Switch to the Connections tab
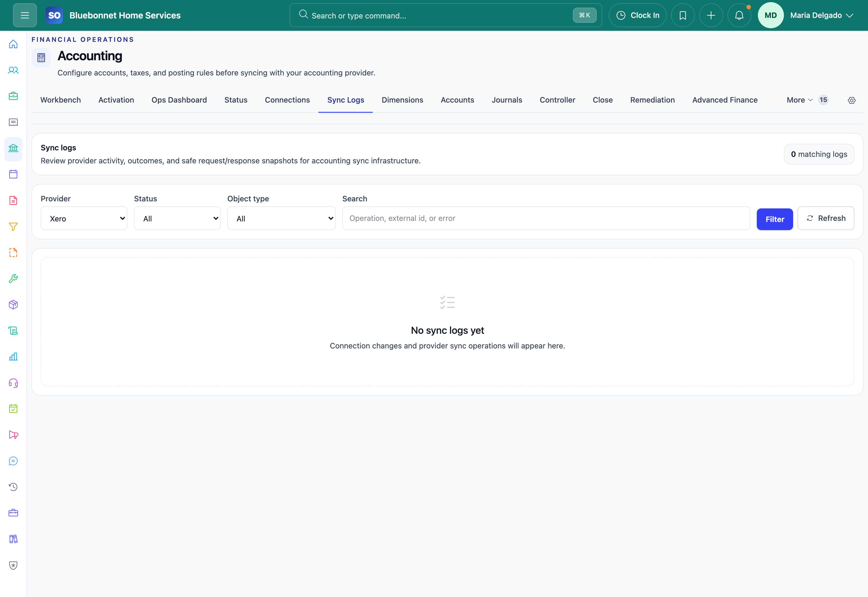The image size is (868, 597). (288, 100)
